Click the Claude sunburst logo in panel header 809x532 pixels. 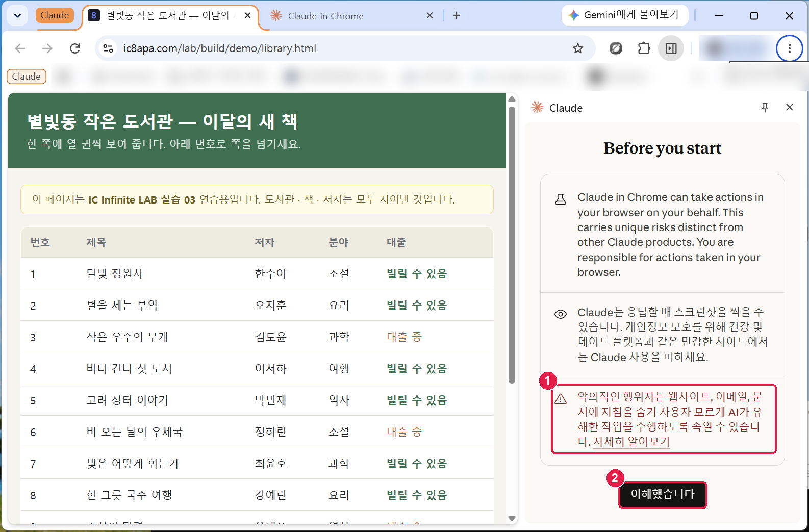(x=537, y=107)
